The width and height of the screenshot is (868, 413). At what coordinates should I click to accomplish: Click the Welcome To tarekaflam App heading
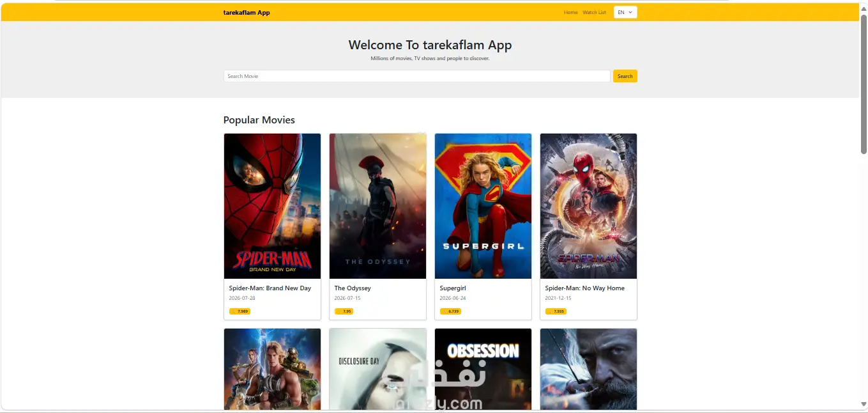click(430, 45)
